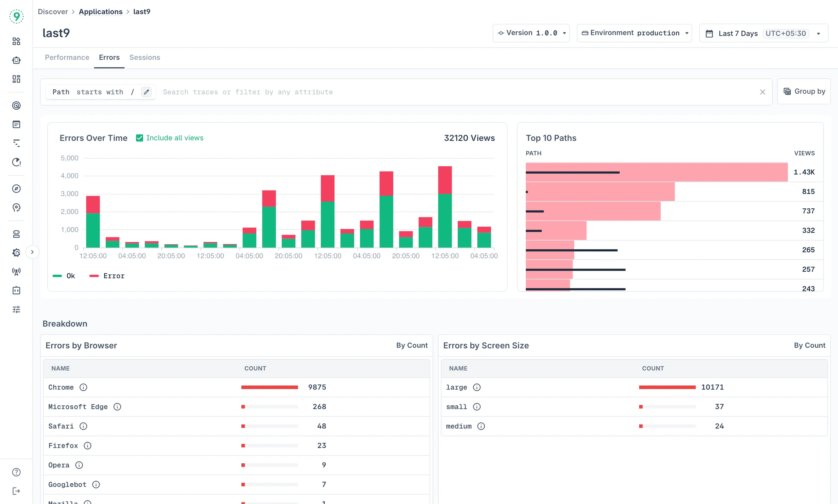Open the help question mark icon
The image size is (838, 504).
click(x=16, y=472)
